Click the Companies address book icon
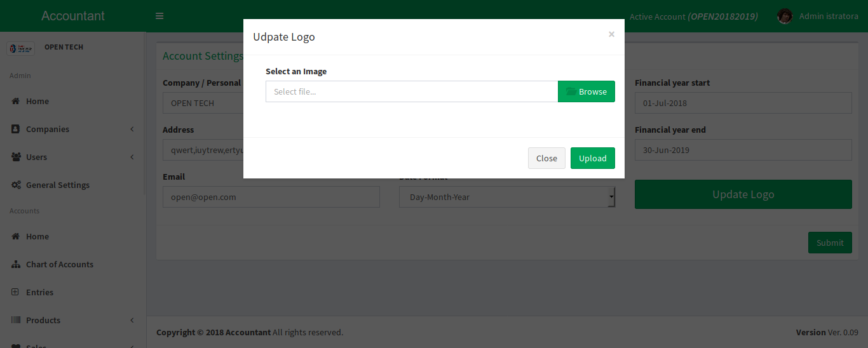Screen dimensions: 868x348 [15, 130]
